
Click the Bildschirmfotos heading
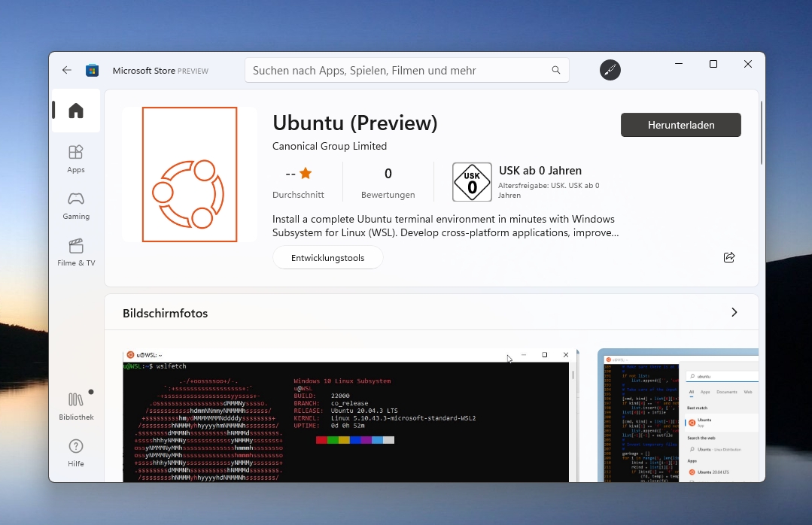166,313
